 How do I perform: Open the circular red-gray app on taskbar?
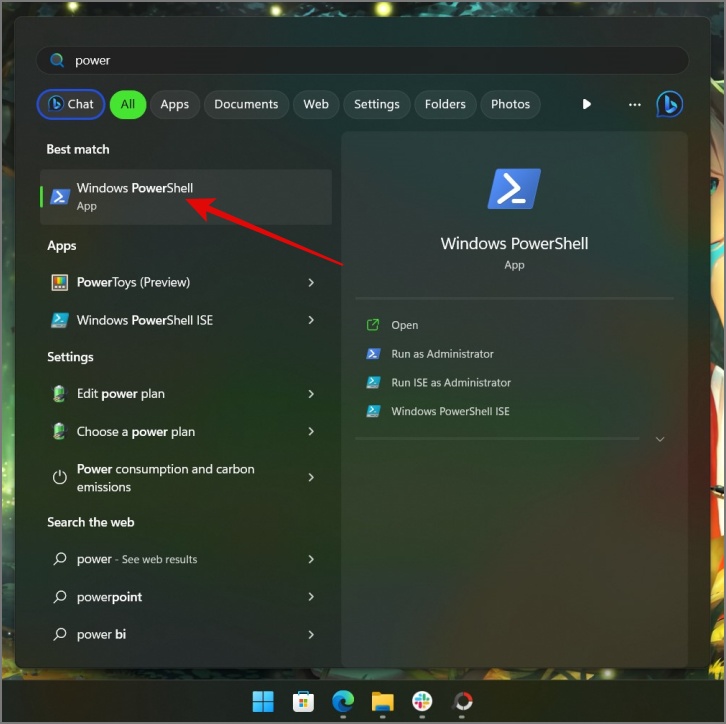pos(462,701)
